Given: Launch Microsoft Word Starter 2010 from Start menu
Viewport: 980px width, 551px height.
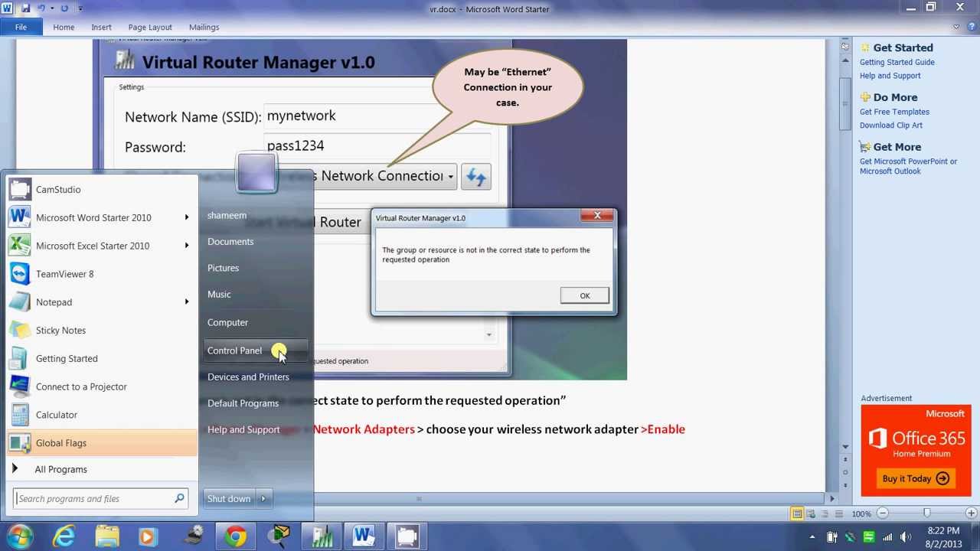Looking at the screenshot, I should point(93,217).
